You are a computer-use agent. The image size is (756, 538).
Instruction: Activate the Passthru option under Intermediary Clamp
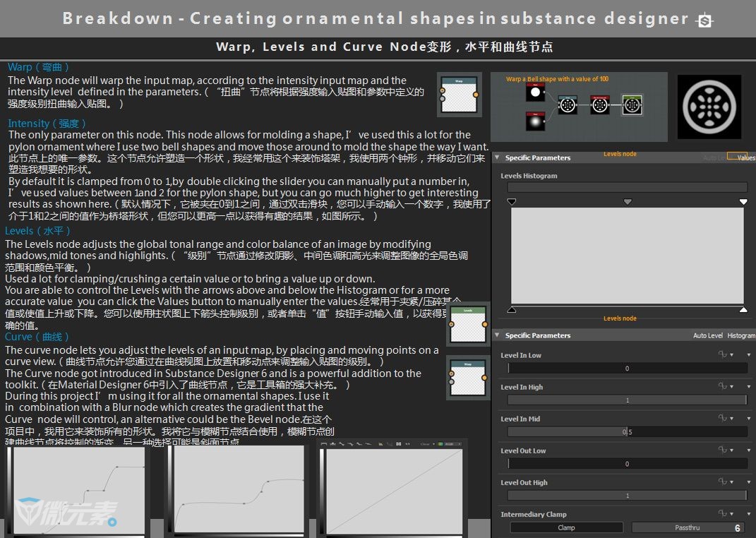[688, 527]
